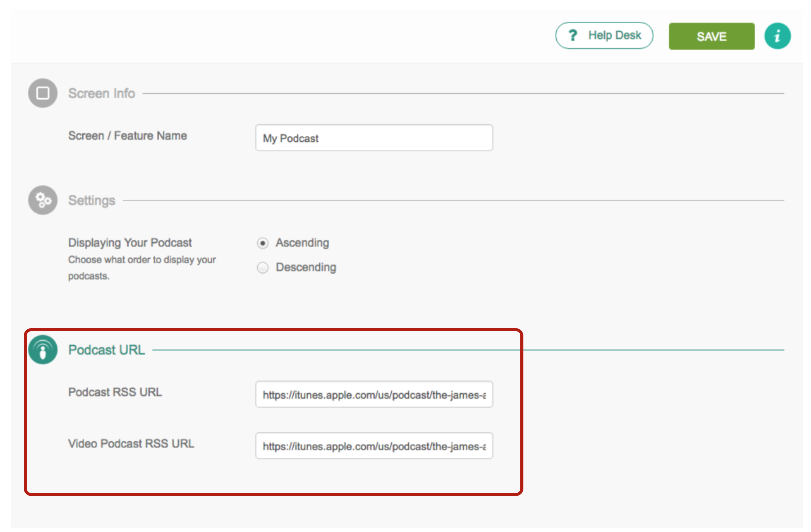Click the Settings gears icon
811x532 pixels.
tap(43, 200)
